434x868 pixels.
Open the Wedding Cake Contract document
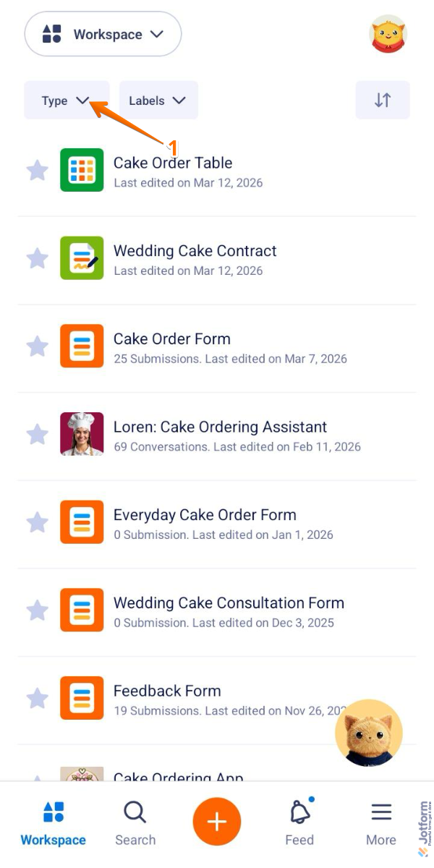[x=195, y=251]
